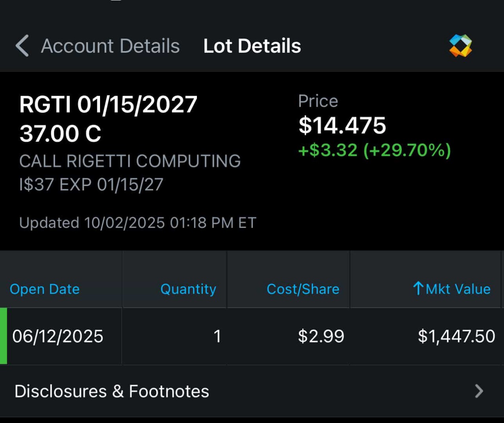Click the green +$3.32 (+29.70%) change

374,150
